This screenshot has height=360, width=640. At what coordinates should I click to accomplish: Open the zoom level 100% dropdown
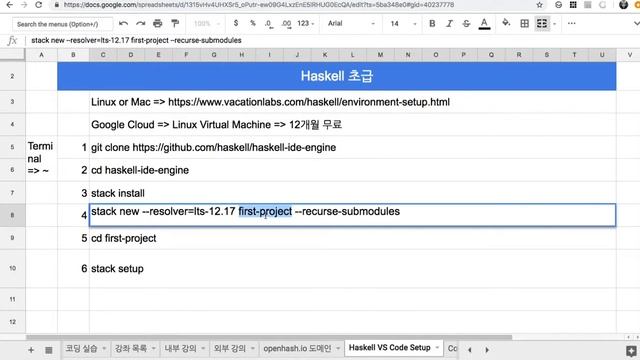(207, 24)
